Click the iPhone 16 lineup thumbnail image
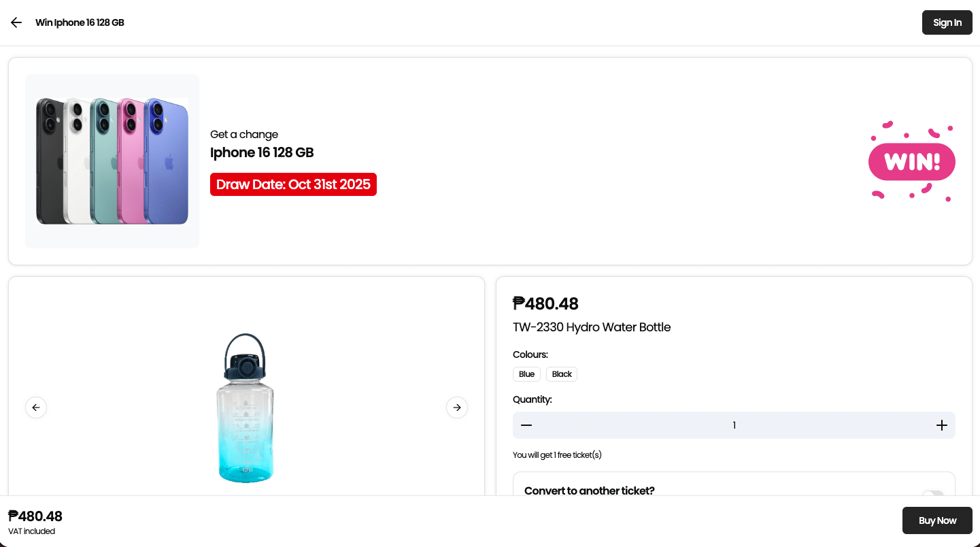Viewport: 980px width, 547px height. click(x=112, y=161)
